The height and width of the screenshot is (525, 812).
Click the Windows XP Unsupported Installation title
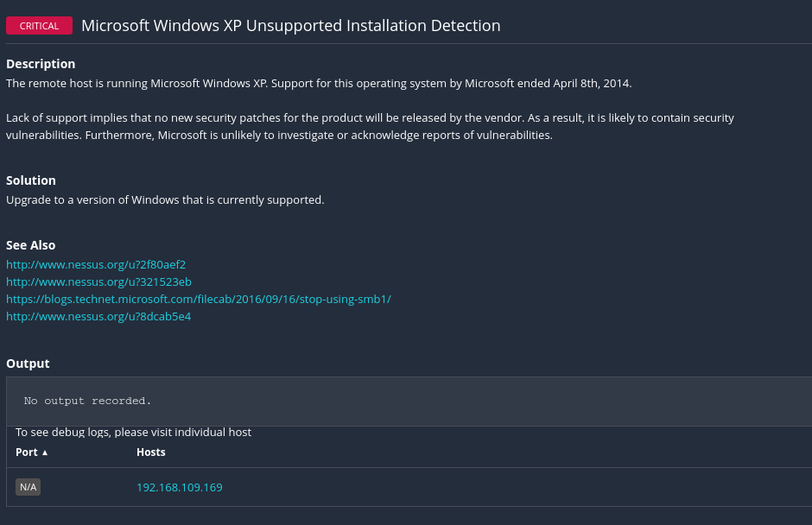coord(290,26)
